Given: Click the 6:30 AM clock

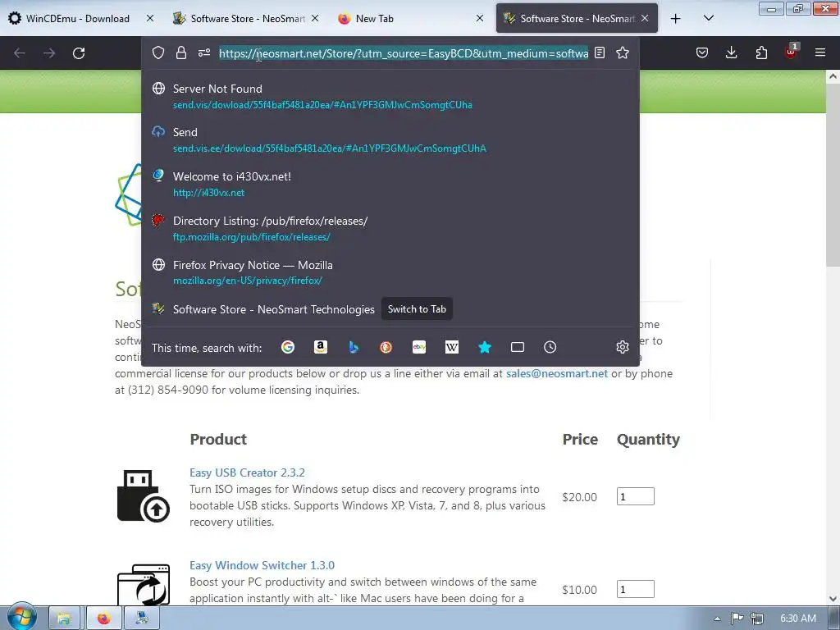Looking at the screenshot, I should [x=797, y=619].
